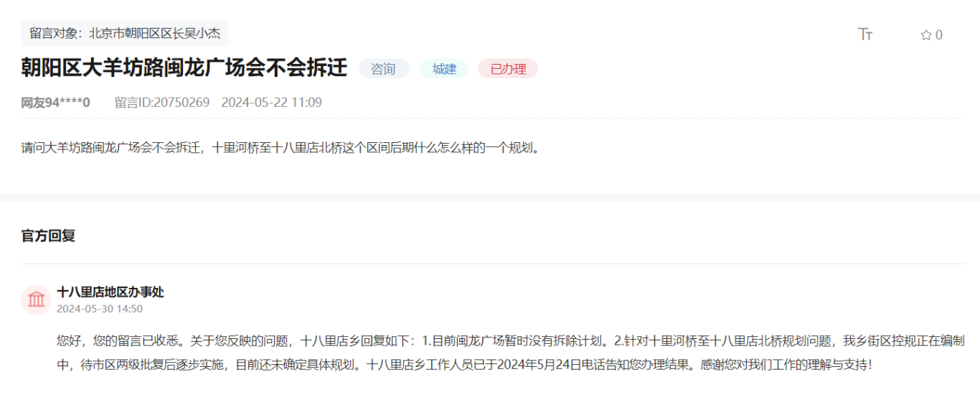Screen dimensions: 980x405
Task: Click the 官方回复 section heading
Action: point(48,236)
